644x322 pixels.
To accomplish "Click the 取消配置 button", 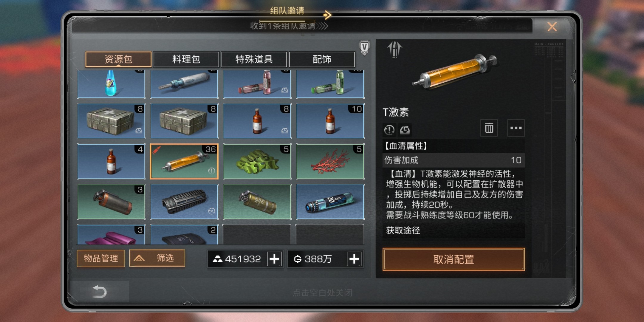I will (453, 259).
